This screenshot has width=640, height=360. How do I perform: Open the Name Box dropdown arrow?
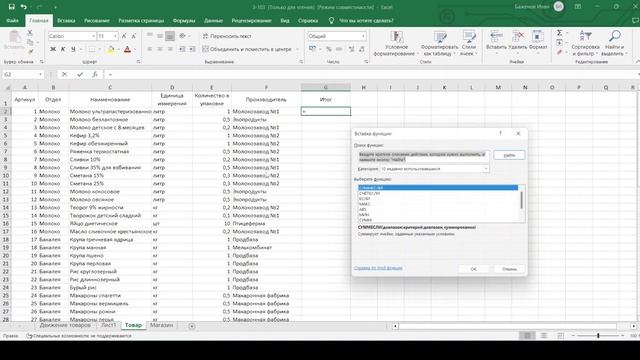coord(40,74)
